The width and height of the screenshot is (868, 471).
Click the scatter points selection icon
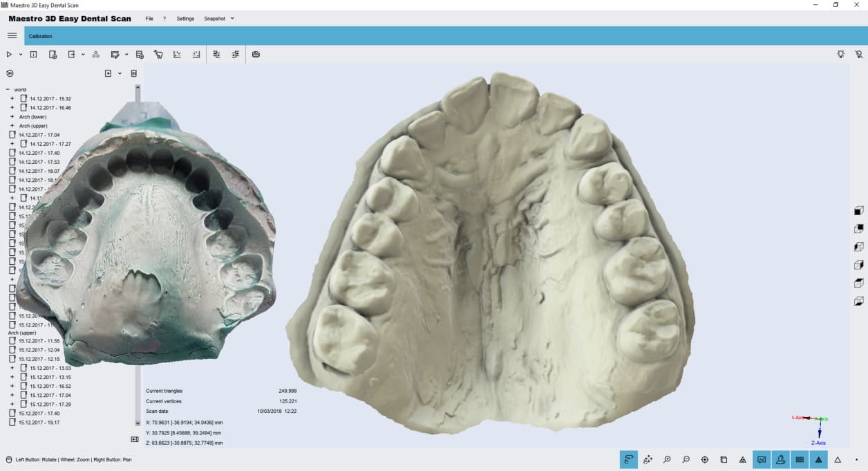[x=648, y=459]
